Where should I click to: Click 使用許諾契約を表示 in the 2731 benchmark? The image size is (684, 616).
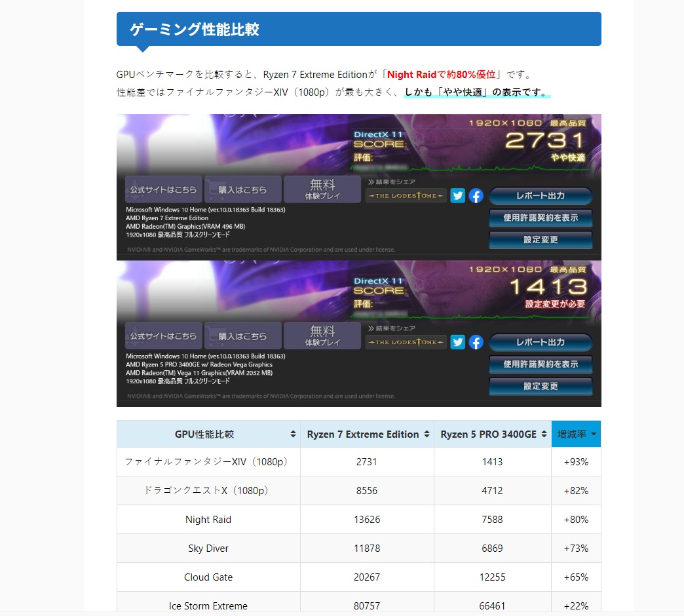(x=541, y=218)
